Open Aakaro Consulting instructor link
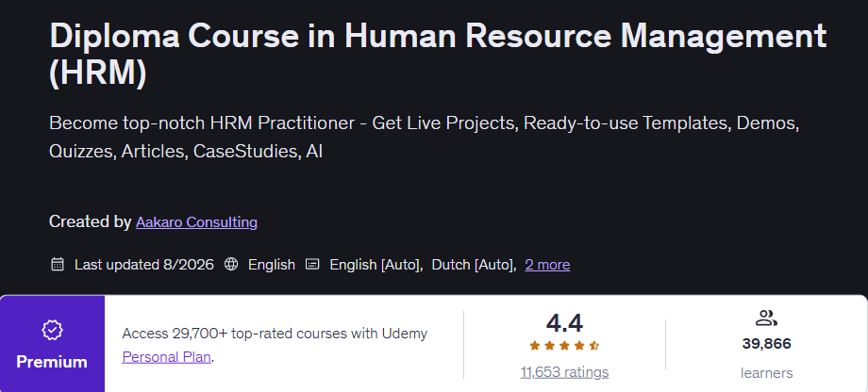This screenshot has height=392, width=868. (x=196, y=222)
